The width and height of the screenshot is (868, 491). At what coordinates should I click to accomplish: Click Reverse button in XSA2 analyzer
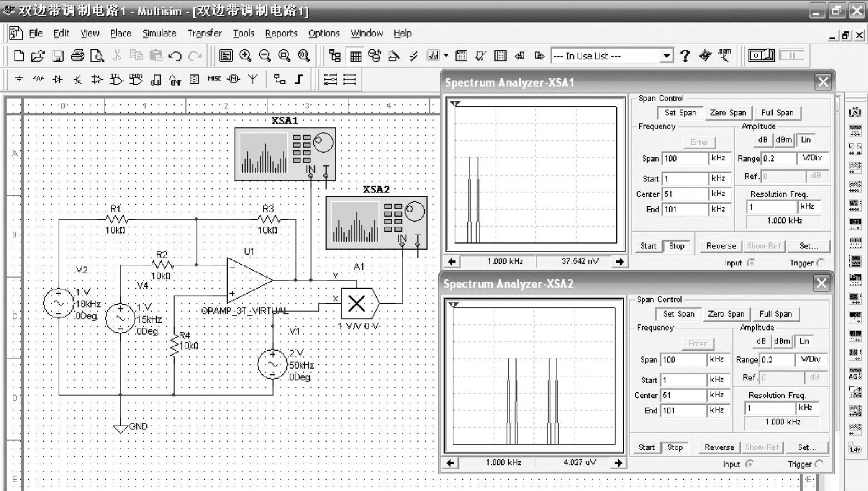click(x=719, y=447)
